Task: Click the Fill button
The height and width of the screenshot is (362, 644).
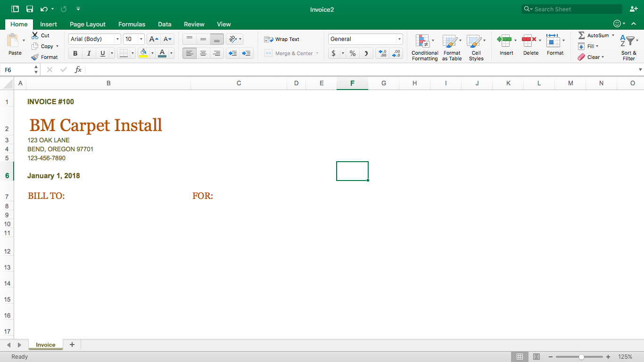Action: (x=586, y=46)
